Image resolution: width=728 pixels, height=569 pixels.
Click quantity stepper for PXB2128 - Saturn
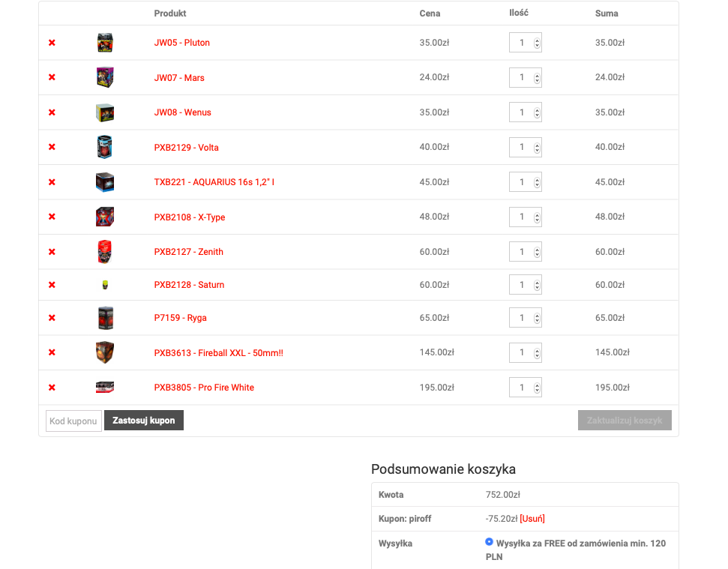coord(537,285)
